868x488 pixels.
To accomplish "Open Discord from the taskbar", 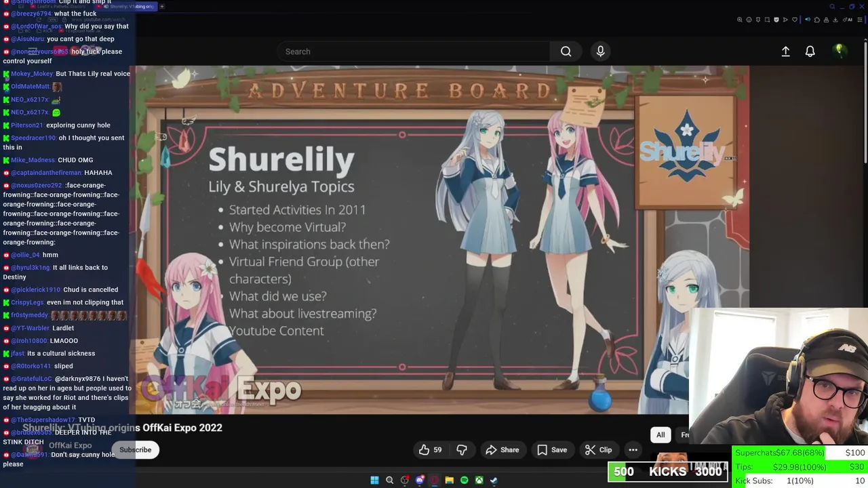I will 420,480.
